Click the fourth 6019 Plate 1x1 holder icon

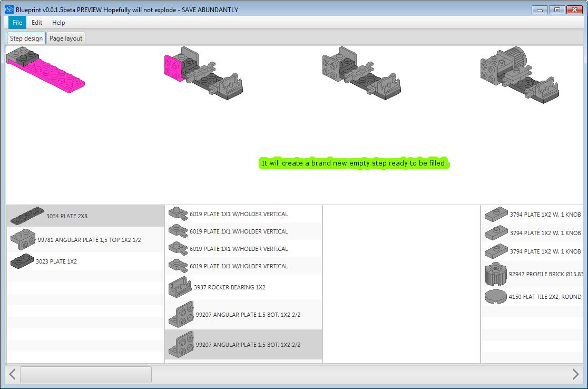[178, 266]
